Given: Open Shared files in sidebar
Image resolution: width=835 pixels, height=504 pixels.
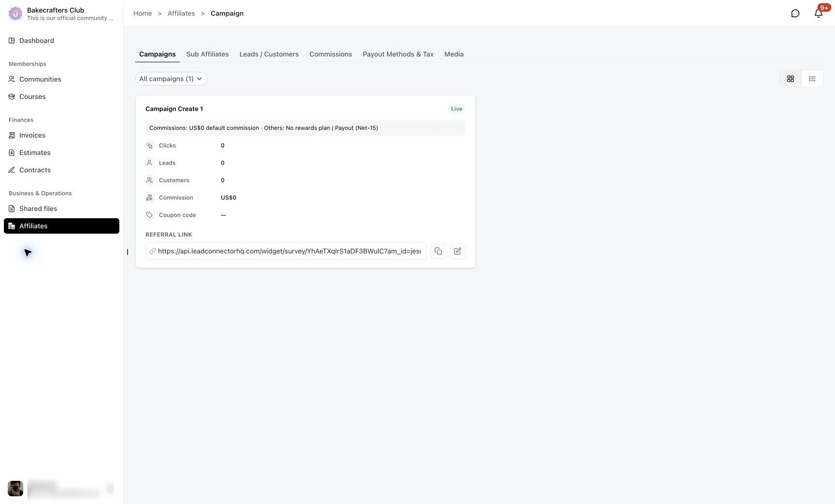Looking at the screenshot, I should click(x=61, y=209).
